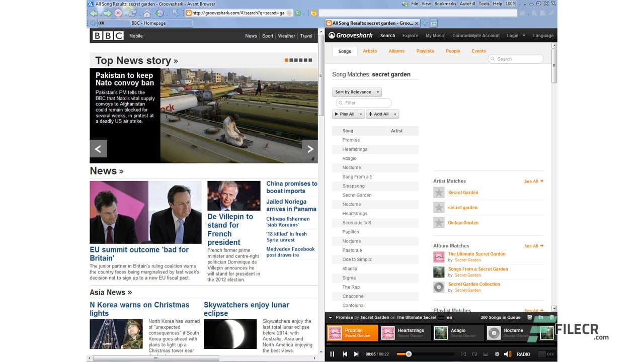
Task: Clear the queue using the trash icon
Action: [x=552, y=317]
